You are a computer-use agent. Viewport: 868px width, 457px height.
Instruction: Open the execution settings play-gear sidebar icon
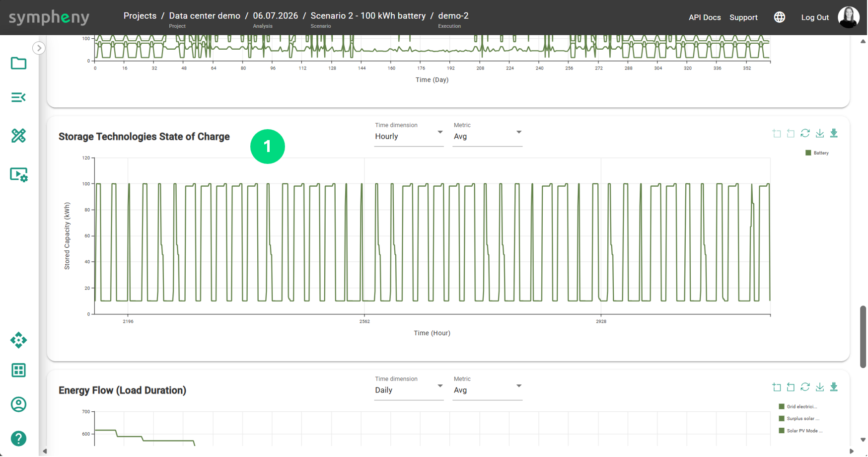point(19,175)
